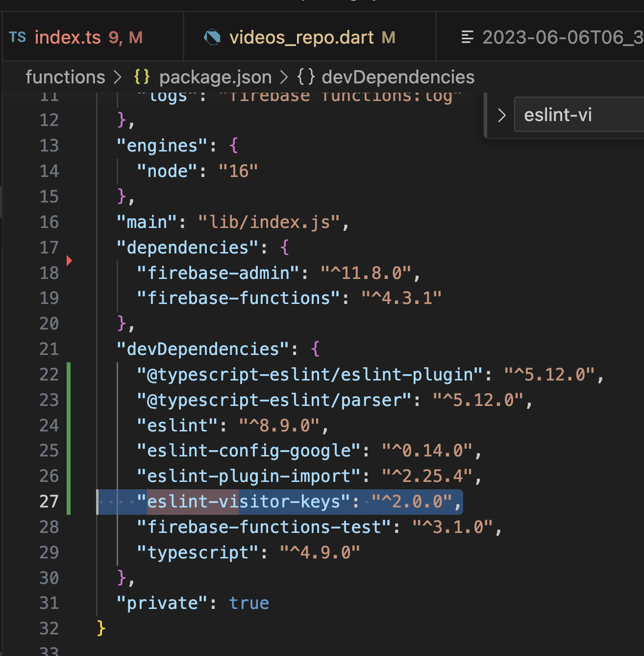
Task: Click the "eslint-plugin-import" key
Action: coord(249,476)
